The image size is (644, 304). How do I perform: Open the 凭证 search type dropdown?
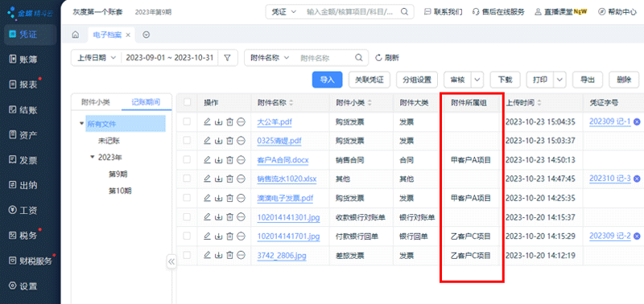pyautogui.click(x=284, y=11)
